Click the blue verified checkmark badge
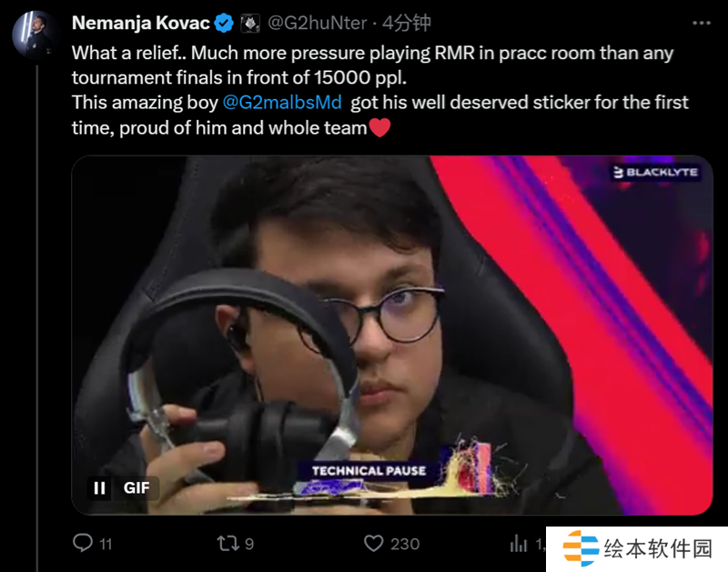The width and height of the screenshot is (728, 572). click(x=224, y=23)
